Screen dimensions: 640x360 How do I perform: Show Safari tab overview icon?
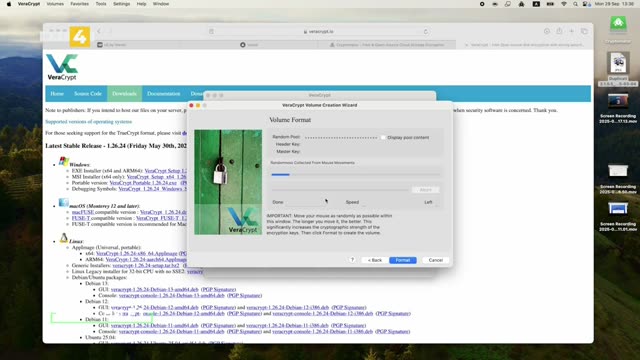584,31
